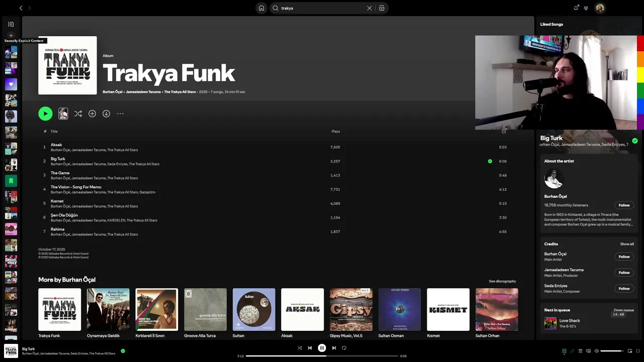This screenshot has width=644, height=362.
Task: Skip to the previous track
Action: tap(310, 348)
